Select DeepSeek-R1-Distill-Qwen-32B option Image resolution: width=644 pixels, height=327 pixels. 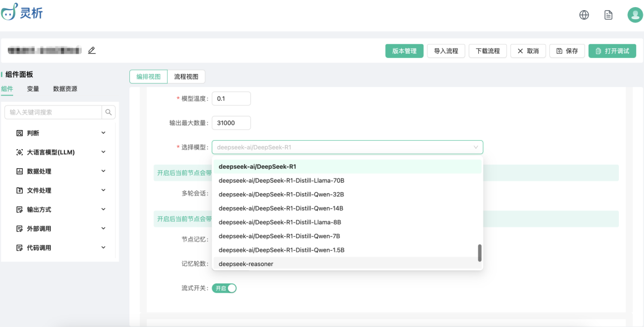coord(348,195)
